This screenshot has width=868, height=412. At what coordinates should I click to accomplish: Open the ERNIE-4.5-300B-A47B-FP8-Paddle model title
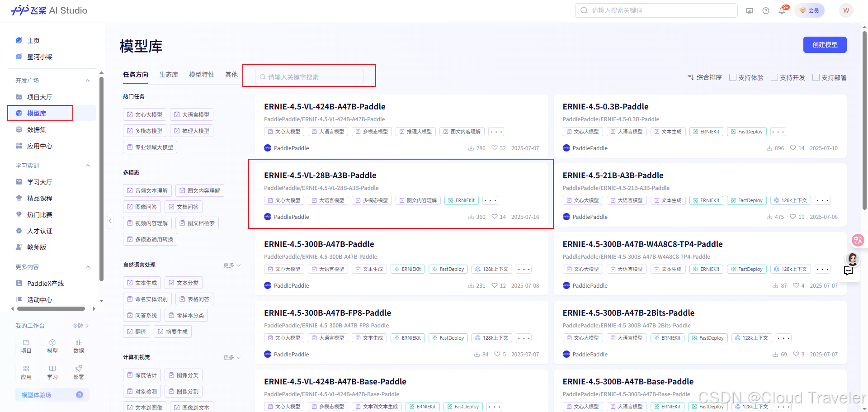(x=327, y=313)
